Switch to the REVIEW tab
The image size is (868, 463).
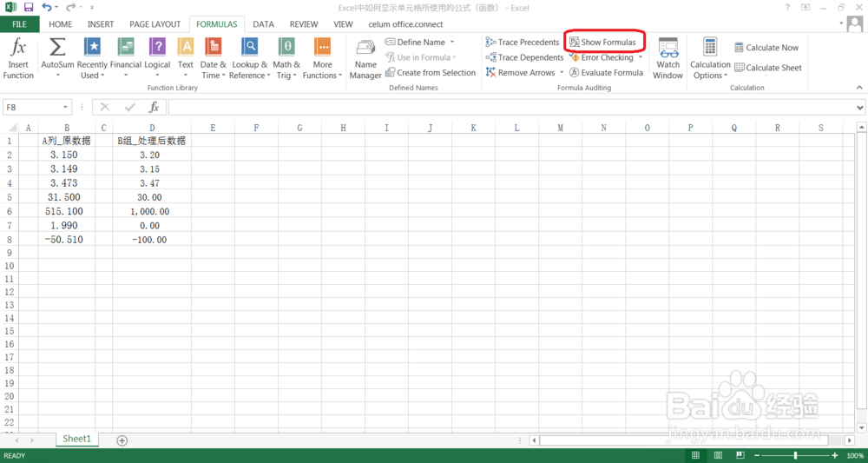point(304,24)
